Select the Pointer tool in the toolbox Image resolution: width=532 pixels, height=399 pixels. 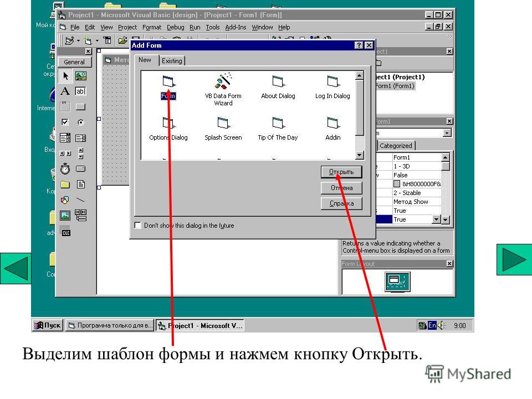coord(65,76)
